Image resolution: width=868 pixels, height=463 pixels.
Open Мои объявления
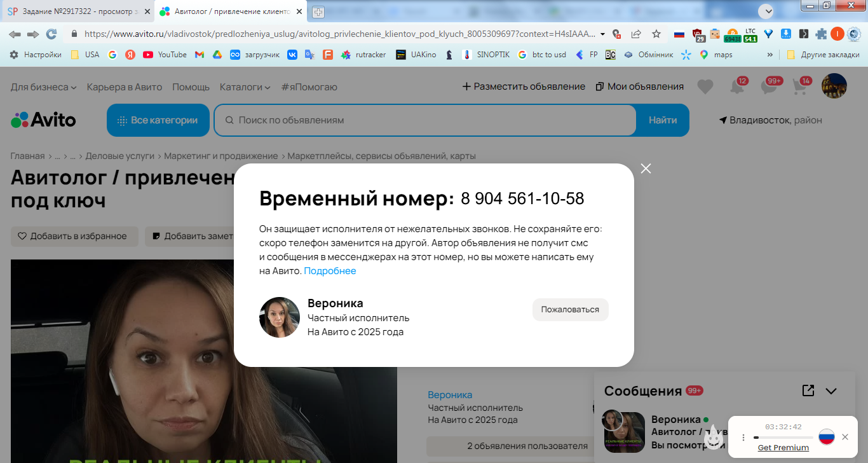pos(640,86)
